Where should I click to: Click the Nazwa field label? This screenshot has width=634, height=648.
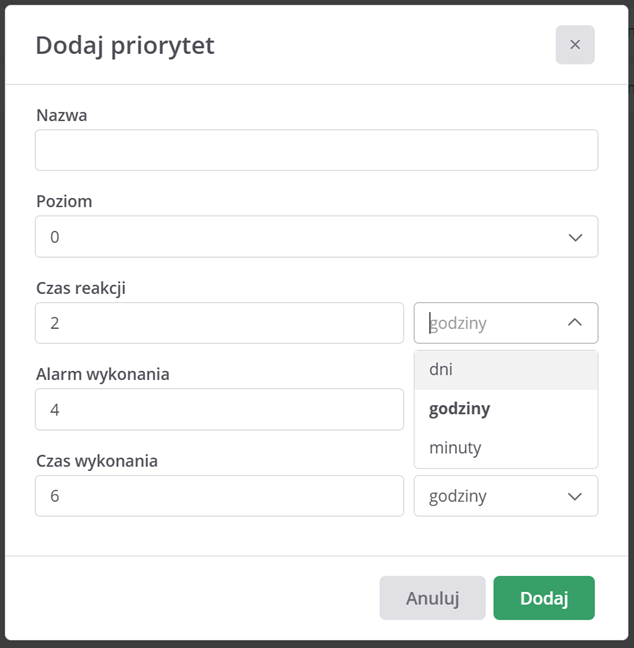(62, 115)
